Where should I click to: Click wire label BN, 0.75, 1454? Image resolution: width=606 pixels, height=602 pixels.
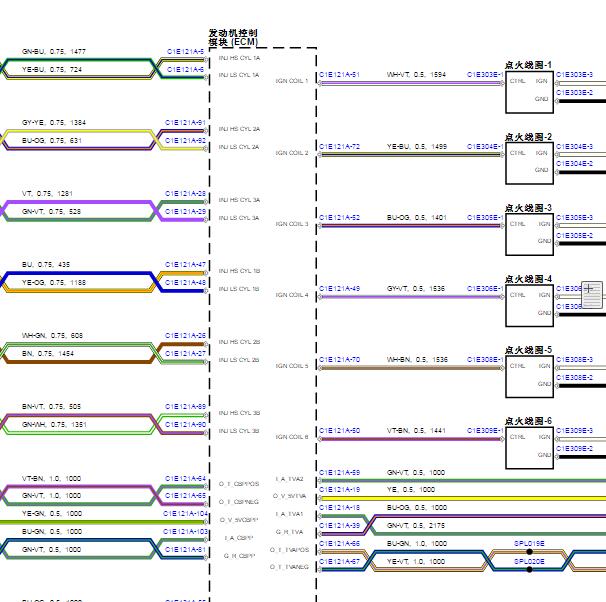click(x=48, y=354)
